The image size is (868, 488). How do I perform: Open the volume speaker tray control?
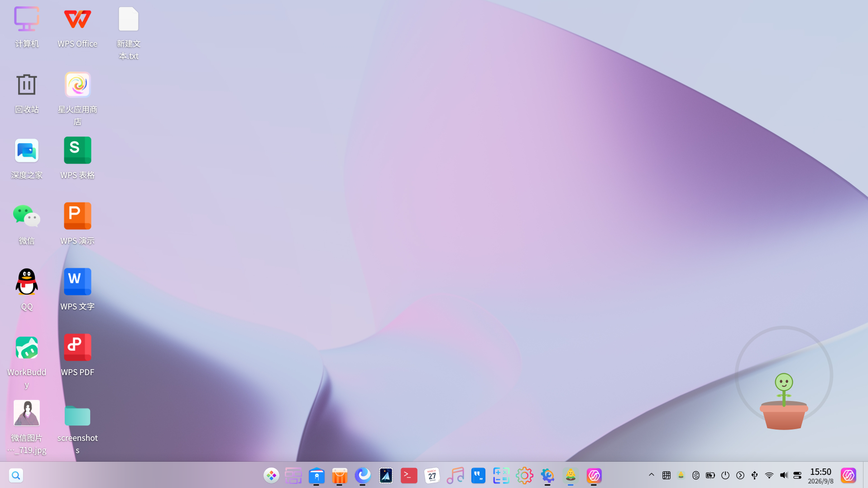[x=784, y=475]
